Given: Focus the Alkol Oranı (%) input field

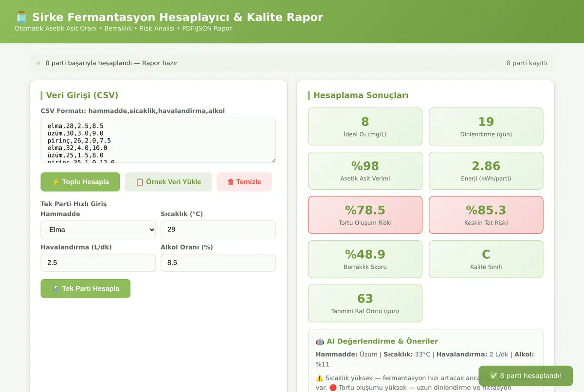Looking at the screenshot, I should pyautogui.click(x=218, y=263).
